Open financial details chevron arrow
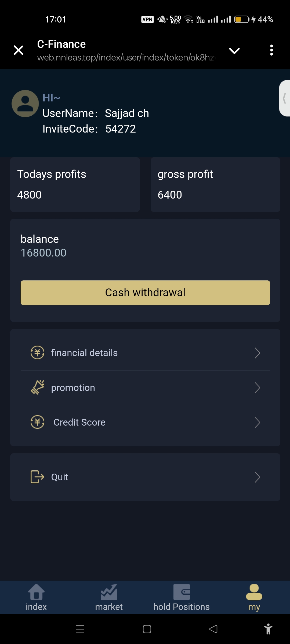This screenshot has width=290, height=644. [257, 353]
